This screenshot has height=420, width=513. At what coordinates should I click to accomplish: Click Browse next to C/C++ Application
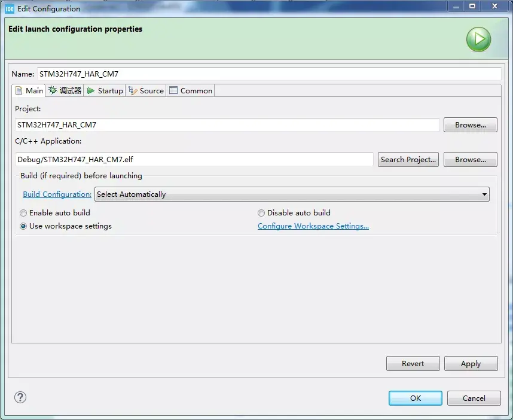pyautogui.click(x=470, y=160)
